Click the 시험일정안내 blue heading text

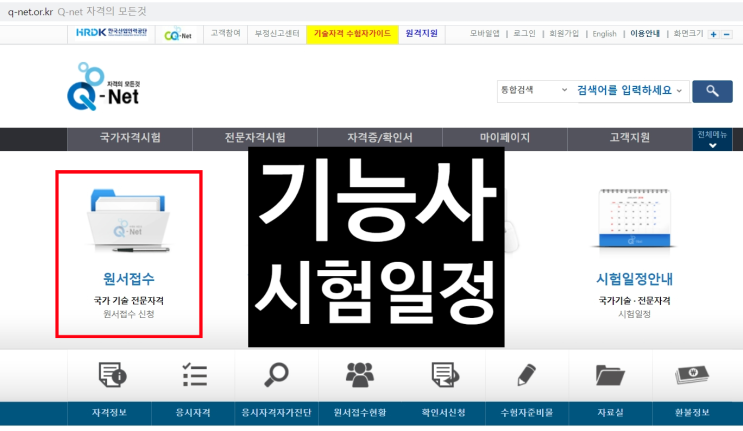634,279
